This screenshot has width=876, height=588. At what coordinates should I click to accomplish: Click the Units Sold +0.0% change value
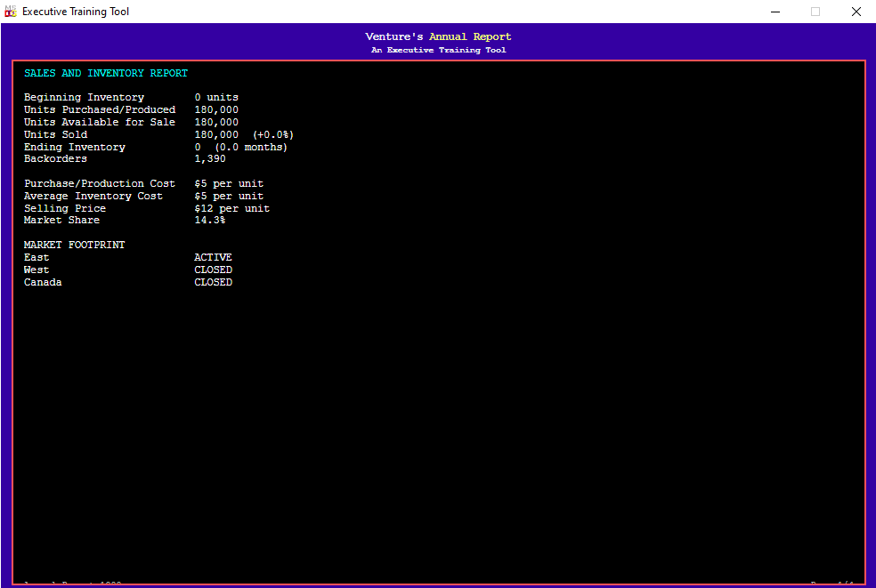[x=273, y=134]
